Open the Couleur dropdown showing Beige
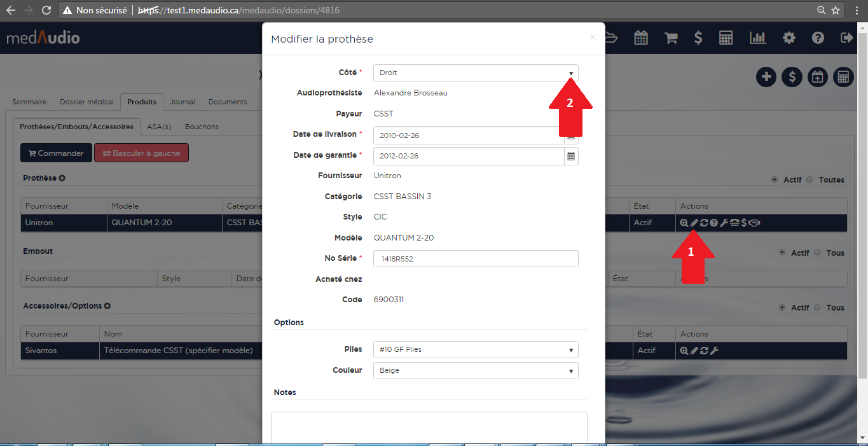868x446 pixels. [475, 370]
